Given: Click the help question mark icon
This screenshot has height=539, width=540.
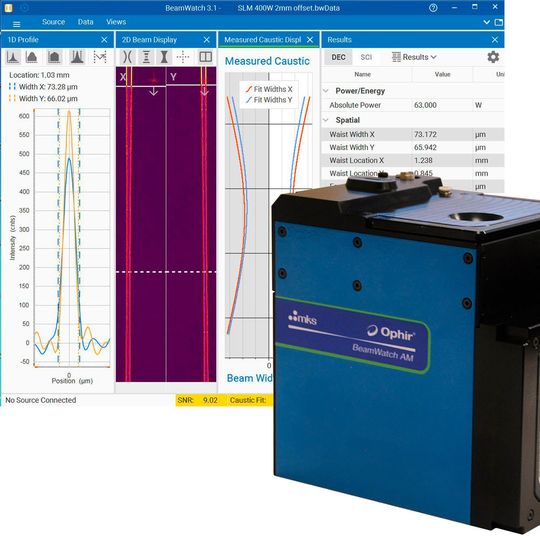Looking at the screenshot, I should [433, 8].
